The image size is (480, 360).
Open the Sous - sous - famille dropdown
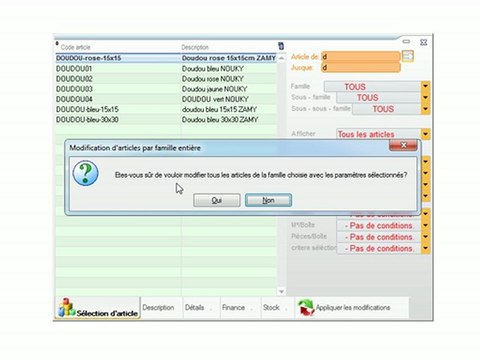pyautogui.click(x=425, y=109)
